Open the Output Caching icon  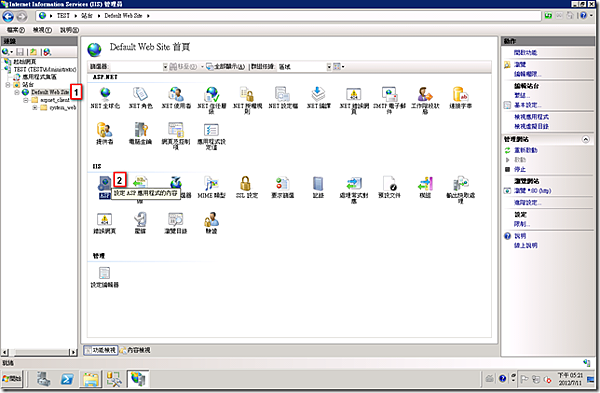461,184
